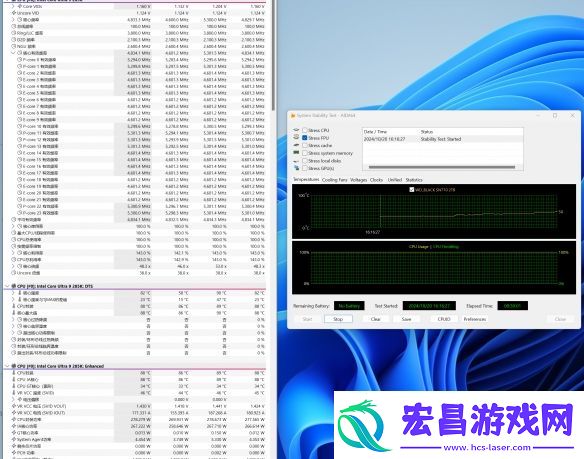Enable the Stress CPU checkbox
This screenshot has height=459, width=584.
click(x=305, y=130)
